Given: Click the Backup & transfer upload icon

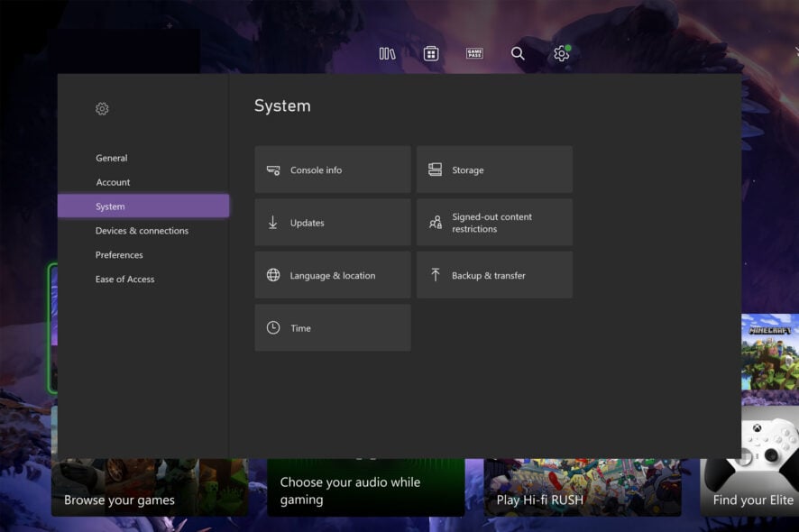Looking at the screenshot, I should pyautogui.click(x=434, y=274).
